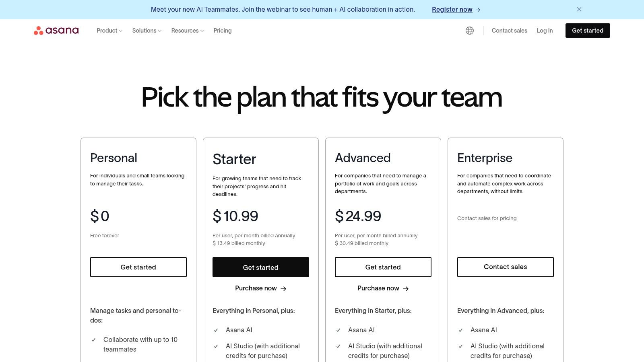Viewport: 644px width, 362px height.
Task: Dismiss the webinar announcement banner
Action: point(579,9)
